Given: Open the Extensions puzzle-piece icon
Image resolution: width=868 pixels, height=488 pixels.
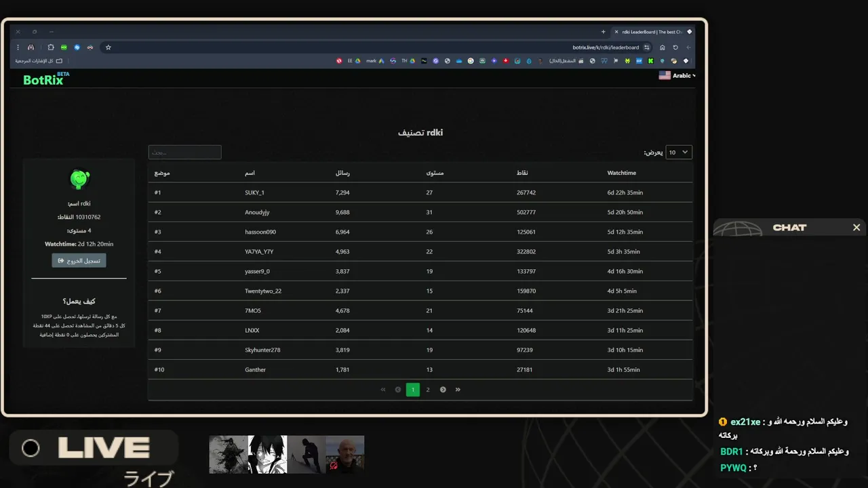Looking at the screenshot, I should pyautogui.click(x=51, y=47).
